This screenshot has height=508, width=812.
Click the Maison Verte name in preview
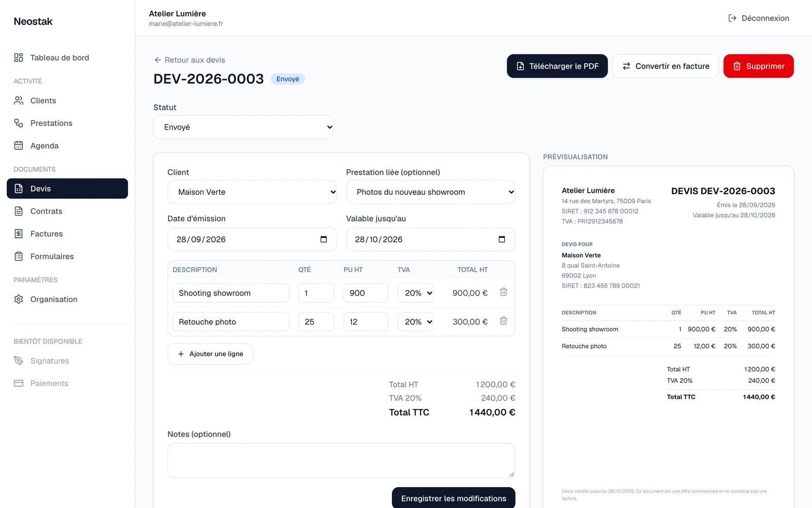coord(581,256)
